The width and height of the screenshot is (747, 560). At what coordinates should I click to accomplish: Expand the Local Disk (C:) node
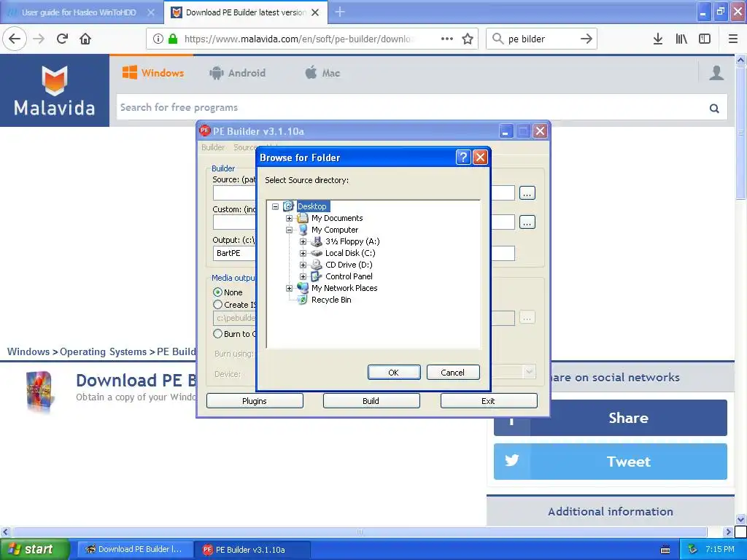point(303,253)
